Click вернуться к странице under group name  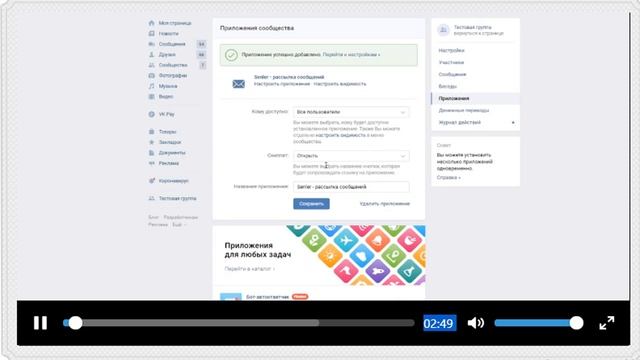[478, 33]
